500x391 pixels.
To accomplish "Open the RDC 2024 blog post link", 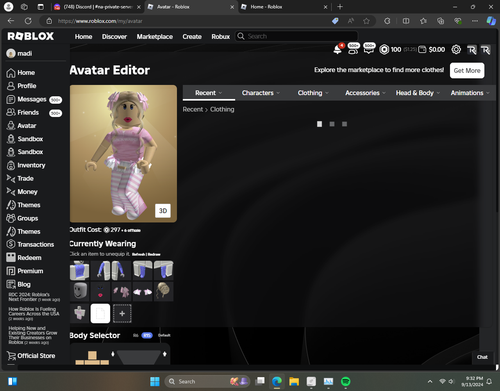I will (34, 297).
